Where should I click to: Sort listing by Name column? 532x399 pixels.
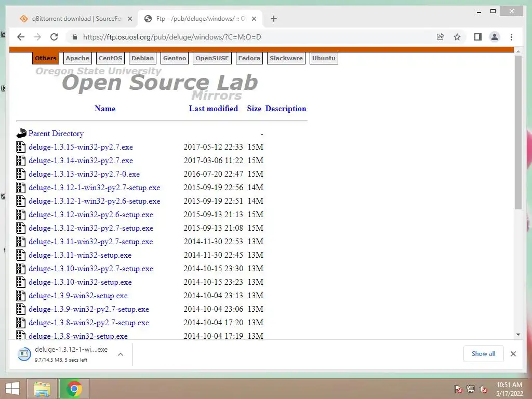click(x=105, y=109)
